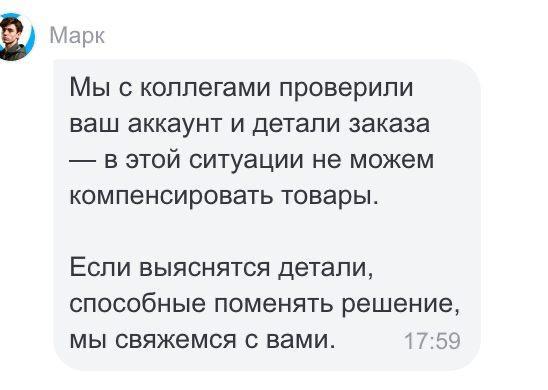Click the word 'товары' in the message
The height and width of the screenshot is (390, 548).
(329, 197)
